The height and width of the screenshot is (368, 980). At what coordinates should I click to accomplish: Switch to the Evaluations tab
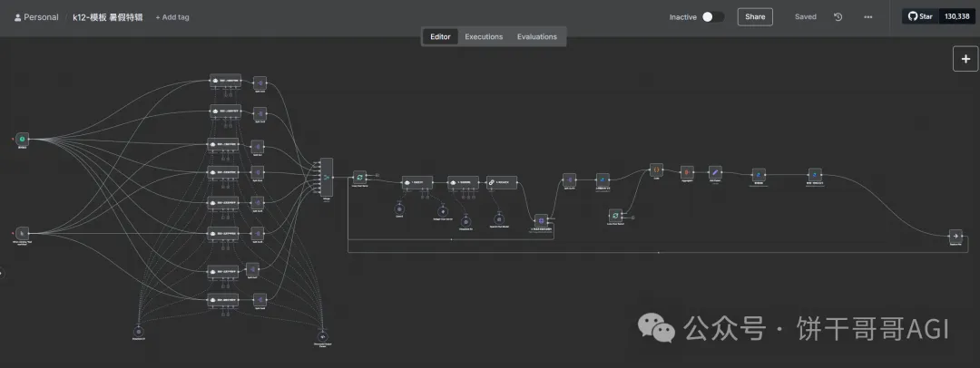pyautogui.click(x=538, y=36)
